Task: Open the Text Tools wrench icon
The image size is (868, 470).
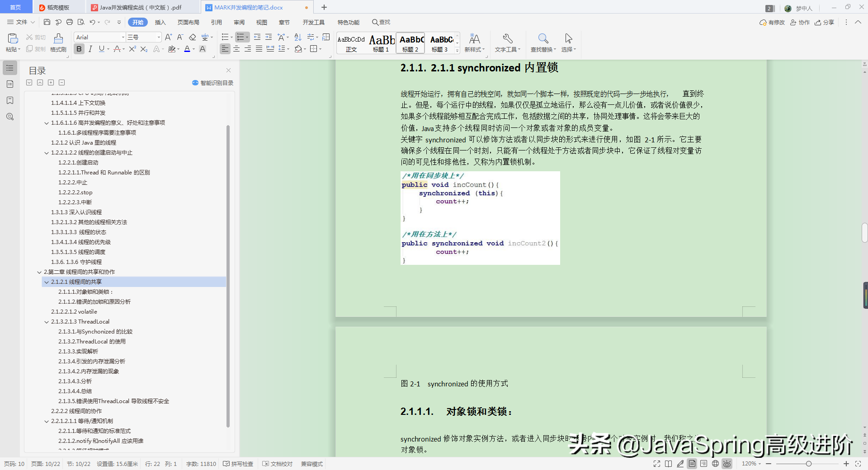Action: click(x=507, y=38)
